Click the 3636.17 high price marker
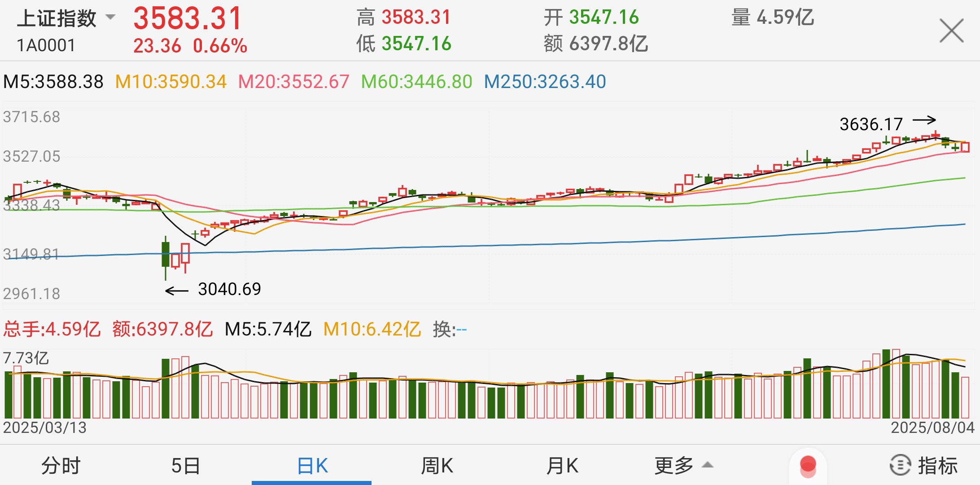The height and width of the screenshot is (485, 980). point(871,124)
